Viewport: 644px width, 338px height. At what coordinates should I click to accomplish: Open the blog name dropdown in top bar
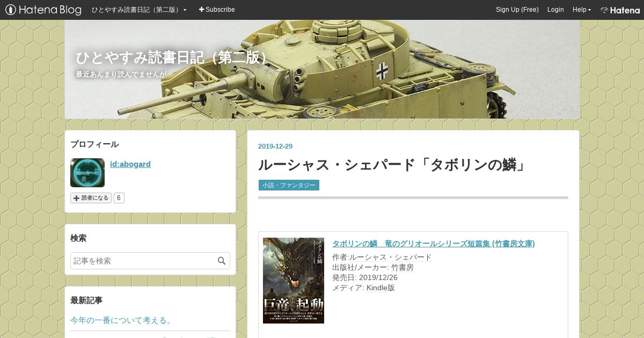point(139,10)
